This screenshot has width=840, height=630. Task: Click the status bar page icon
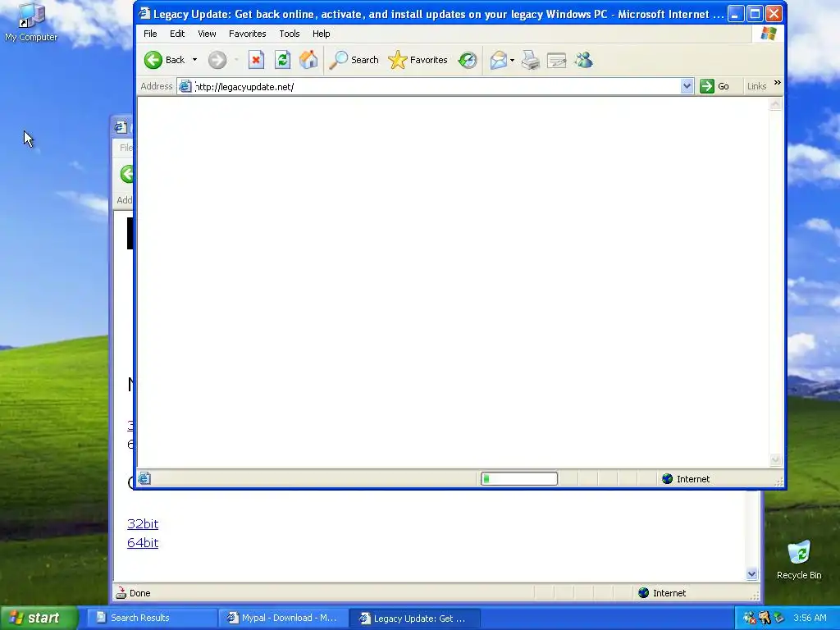coord(144,479)
